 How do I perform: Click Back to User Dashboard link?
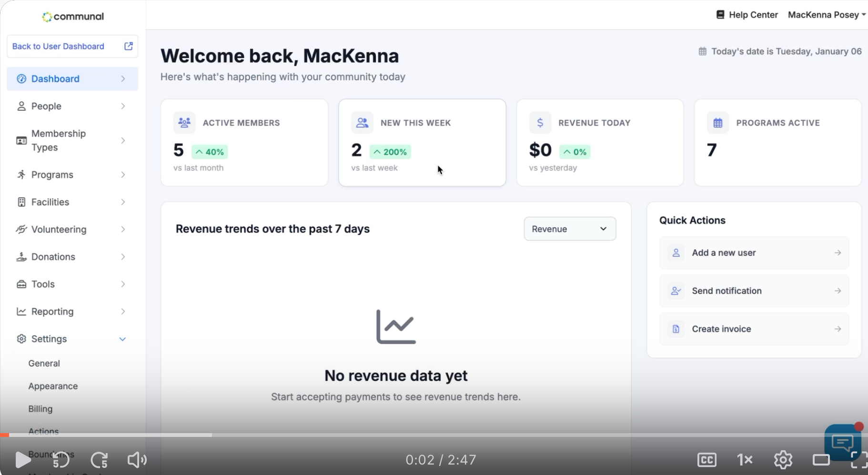[72, 46]
